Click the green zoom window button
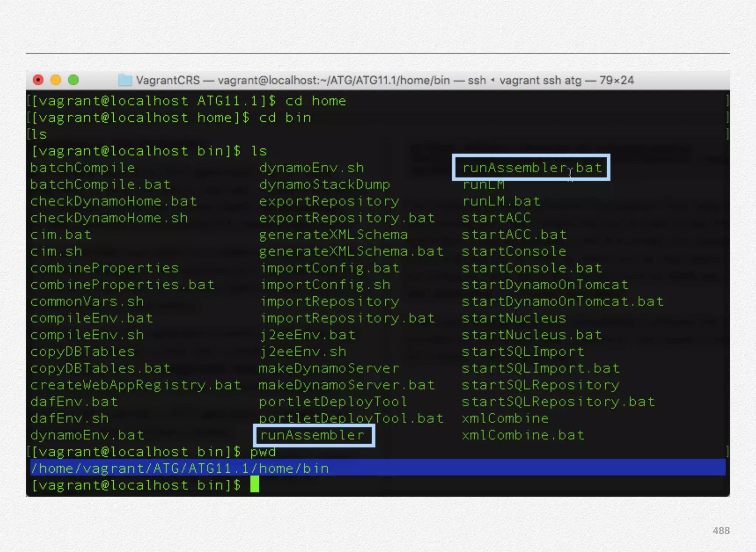The width and height of the screenshot is (756, 552). point(73,80)
